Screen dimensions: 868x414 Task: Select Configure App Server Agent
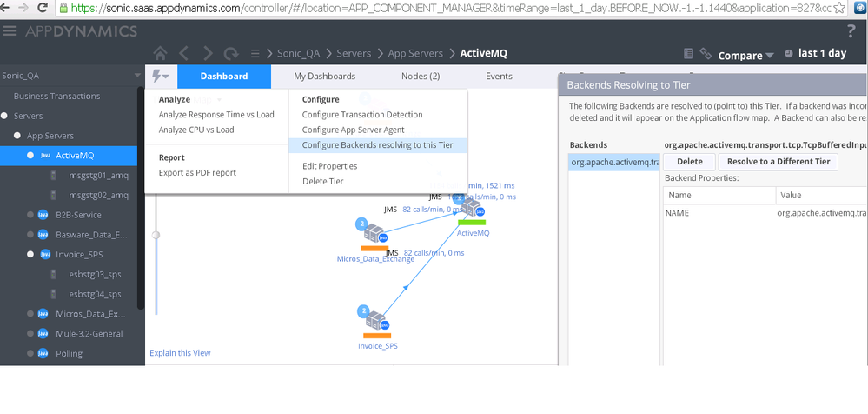(x=353, y=130)
